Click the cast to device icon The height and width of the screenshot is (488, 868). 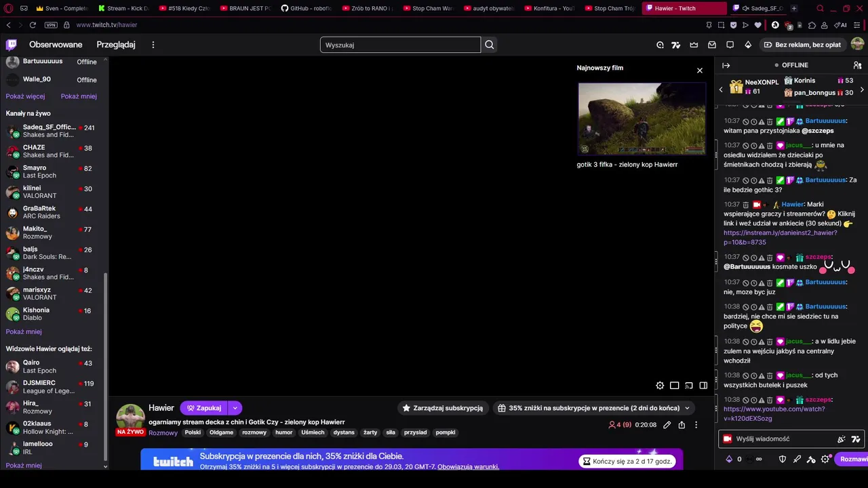click(689, 386)
